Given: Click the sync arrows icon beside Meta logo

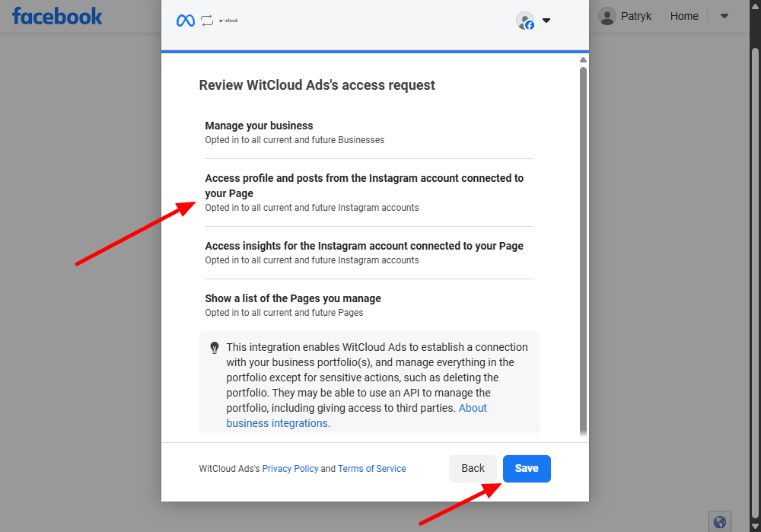Looking at the screenshot, I should click(x=207, y=21).
